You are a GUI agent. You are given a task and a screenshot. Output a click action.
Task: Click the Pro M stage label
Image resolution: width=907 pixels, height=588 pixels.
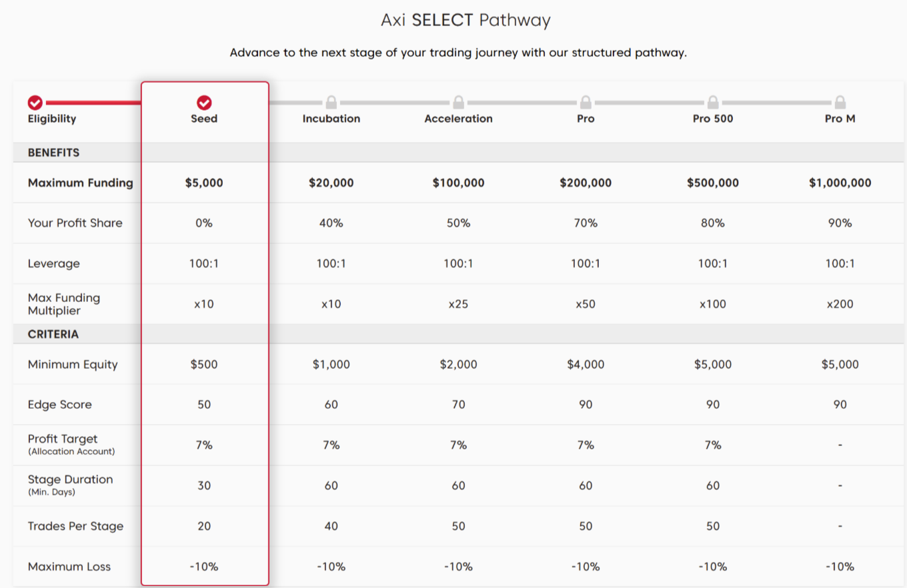coord(840,119)
